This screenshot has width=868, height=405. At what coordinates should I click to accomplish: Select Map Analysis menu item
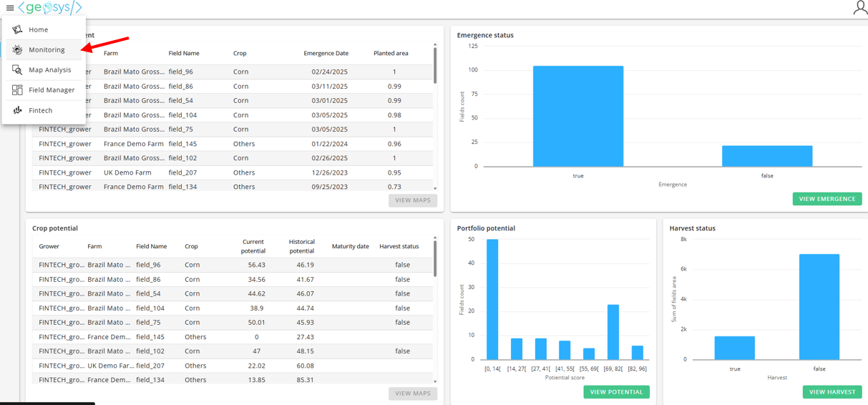[x=49, y=70]
